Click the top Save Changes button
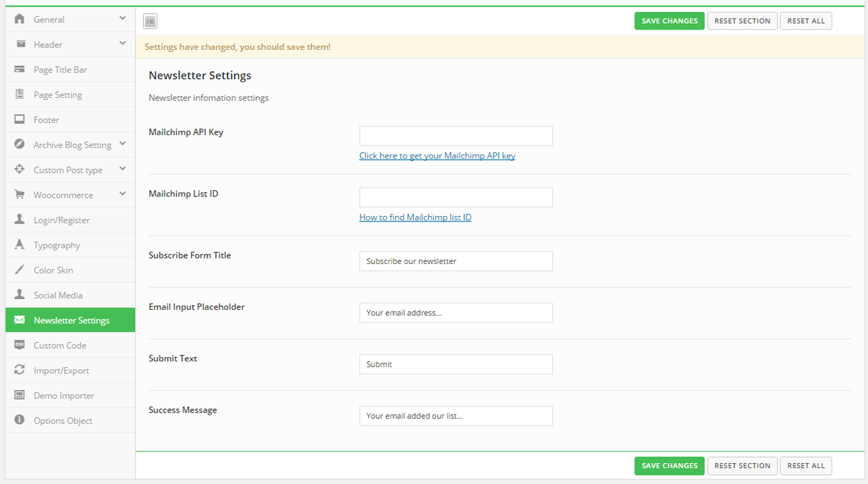 pos(669,21)
